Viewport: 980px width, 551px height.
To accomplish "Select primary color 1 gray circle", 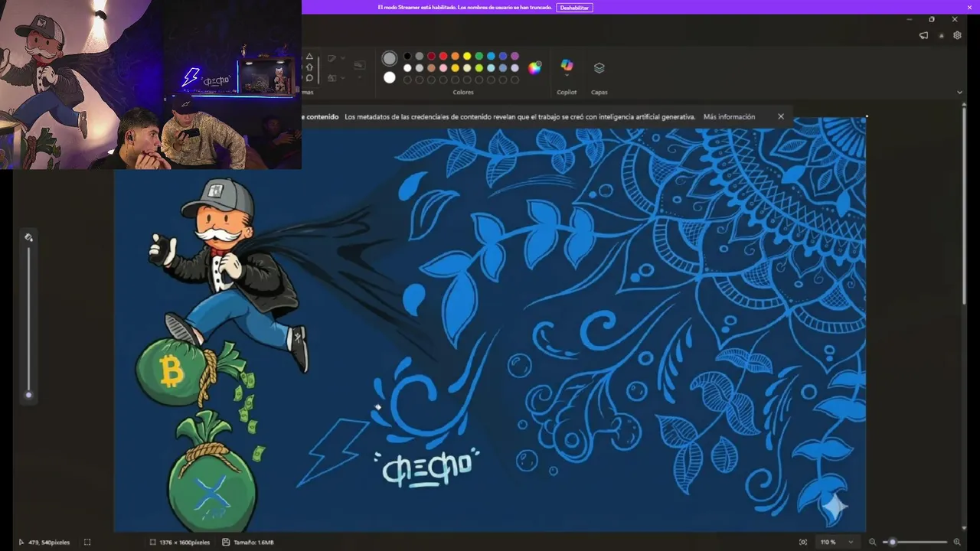I will click(x=390, y=58).
